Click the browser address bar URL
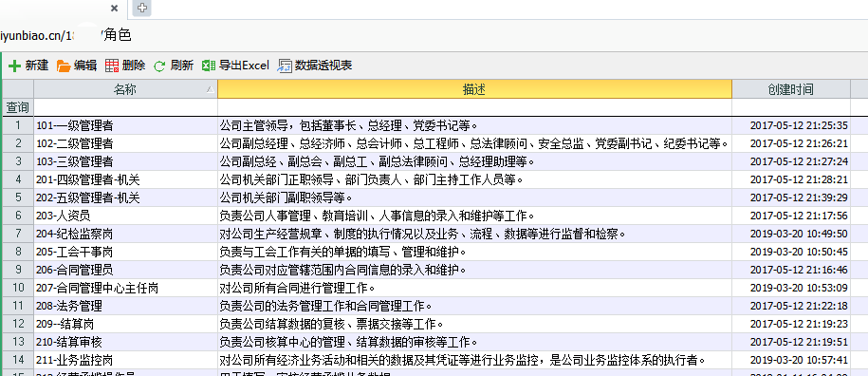The width and height of the screenshot is (868, 376). [65, 35]
